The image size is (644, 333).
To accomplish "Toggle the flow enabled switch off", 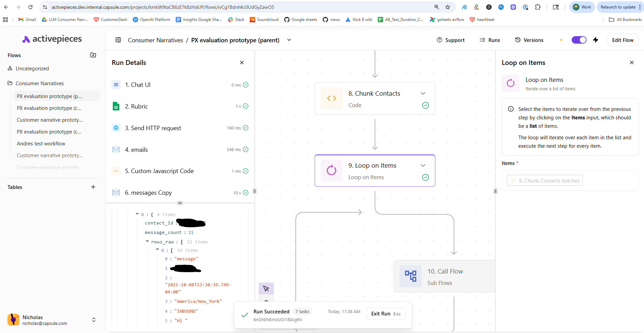I will [x=579, y=40].
